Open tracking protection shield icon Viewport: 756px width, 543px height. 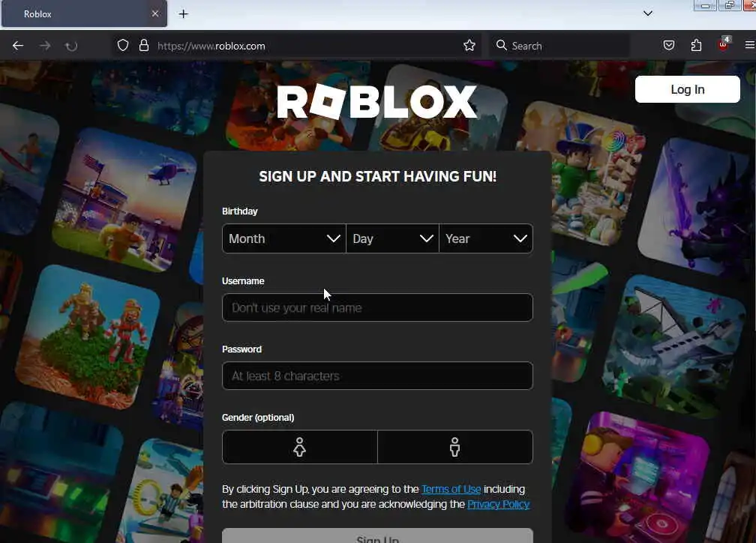pyautogui.click(x=123, y=45)
